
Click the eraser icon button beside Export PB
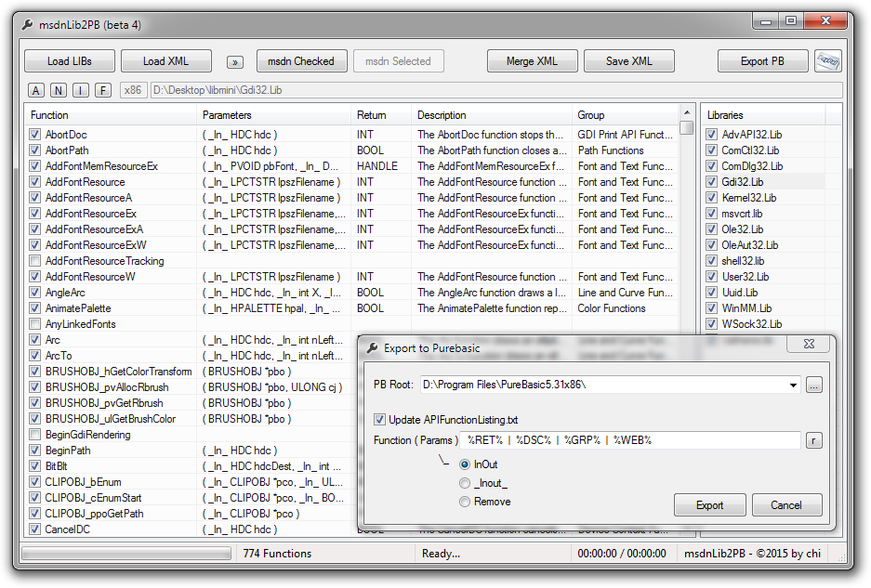[827, 61]
